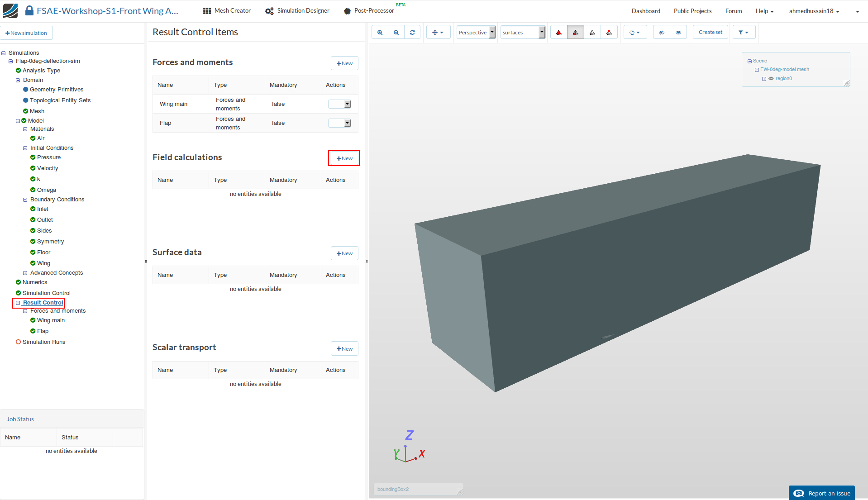Click the show all eye button
Image resolution: width=868 pixels, height=500 pixels.
point(678,33)
